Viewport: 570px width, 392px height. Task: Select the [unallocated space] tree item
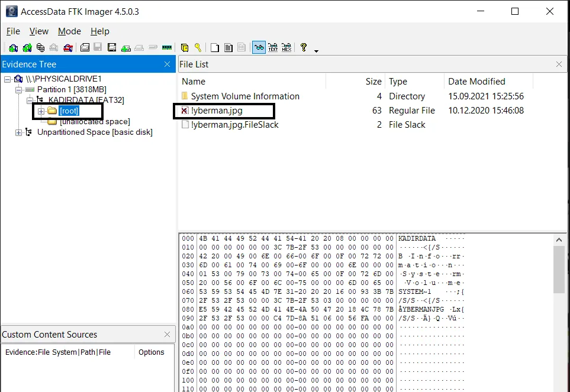(x=95, y=121)
